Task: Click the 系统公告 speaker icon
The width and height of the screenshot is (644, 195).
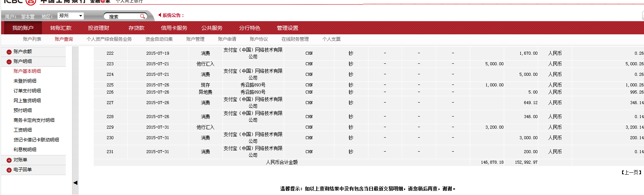Action: pyautogui.click(x=160, y=15)
